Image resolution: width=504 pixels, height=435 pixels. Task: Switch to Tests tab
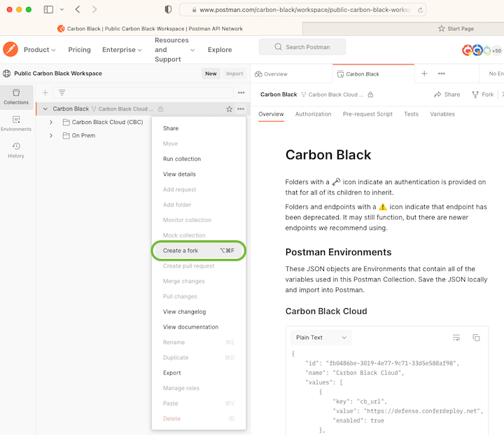(x=411, y=114)
